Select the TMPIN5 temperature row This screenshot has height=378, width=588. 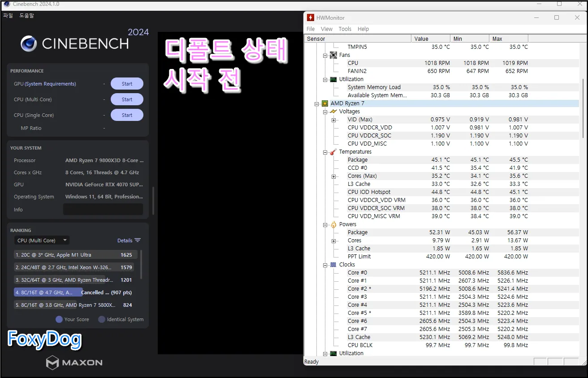(x=441, y=47)
